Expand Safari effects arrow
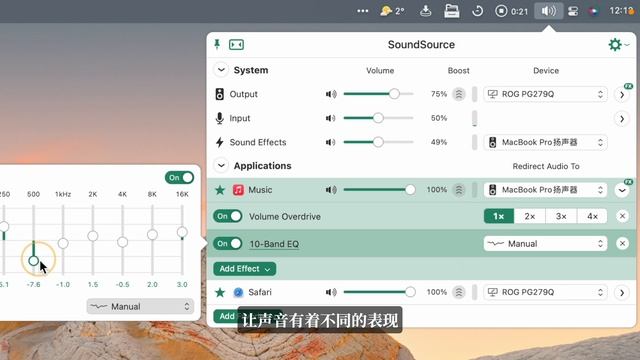This screenshot has width=640, height=360. click(622, 293)
